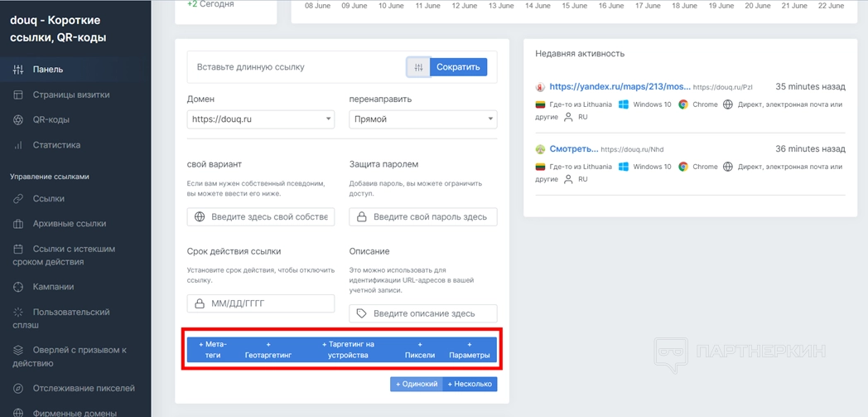868x417 pixels.
Task: Click the Архивные ссылки briefcase icon
Action: tap(18, 224)
